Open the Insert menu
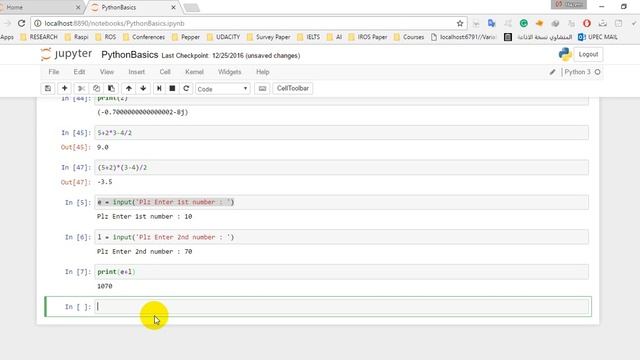This screenshot has height=360, width=640. tap(136, 72)
